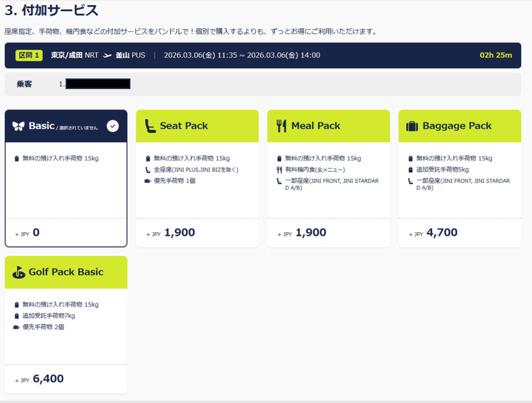
Task: Toggle the checkmark on the Basic plan
Action: (x=113, y=126)
